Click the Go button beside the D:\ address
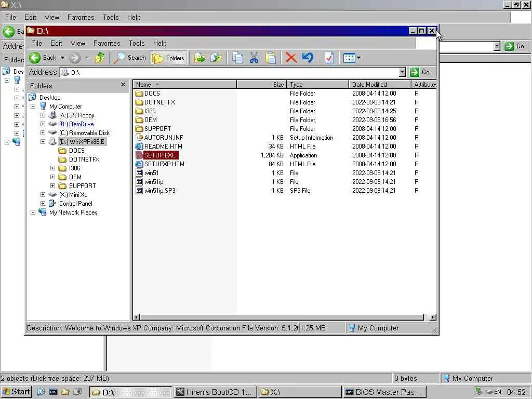 (420, 72)
